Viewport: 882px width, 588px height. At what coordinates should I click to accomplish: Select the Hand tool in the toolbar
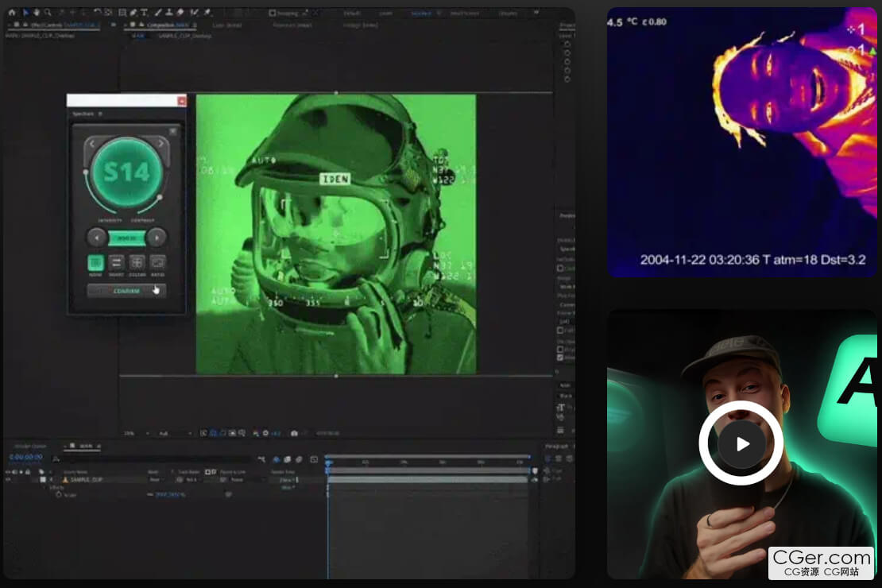tap(37, 13)
